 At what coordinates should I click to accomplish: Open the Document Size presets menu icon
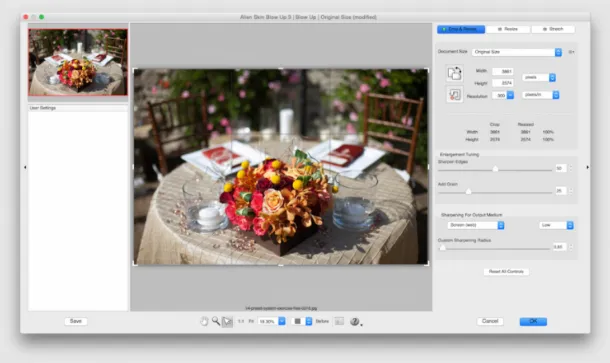[x=571, y=52]
